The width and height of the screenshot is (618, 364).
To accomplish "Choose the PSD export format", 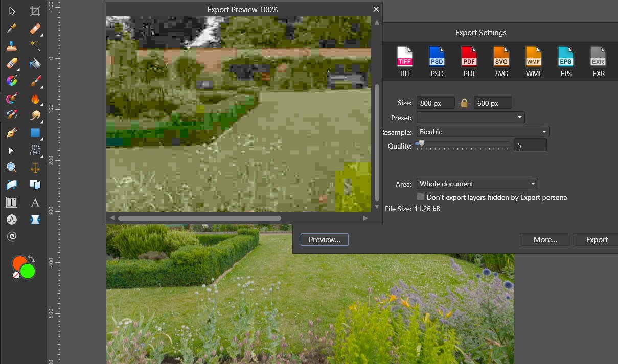I will [x=437, y=61].
